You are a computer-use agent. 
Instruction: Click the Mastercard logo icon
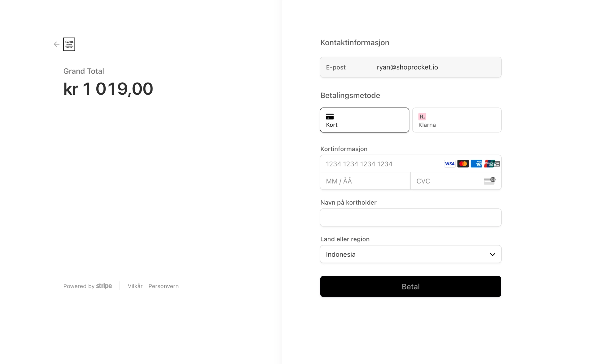pos(463,164)
